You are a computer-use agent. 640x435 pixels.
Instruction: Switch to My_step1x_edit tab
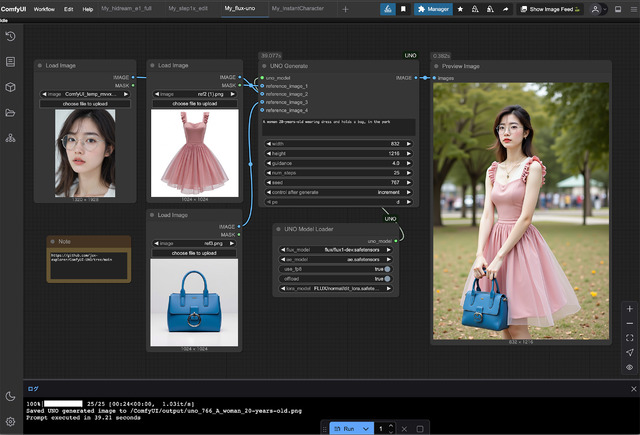(188, 8)
